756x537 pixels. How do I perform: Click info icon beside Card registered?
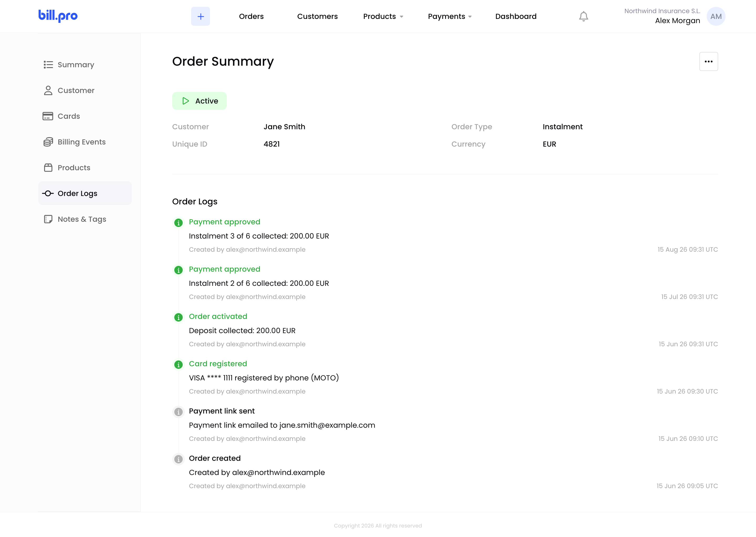[178, 365]
